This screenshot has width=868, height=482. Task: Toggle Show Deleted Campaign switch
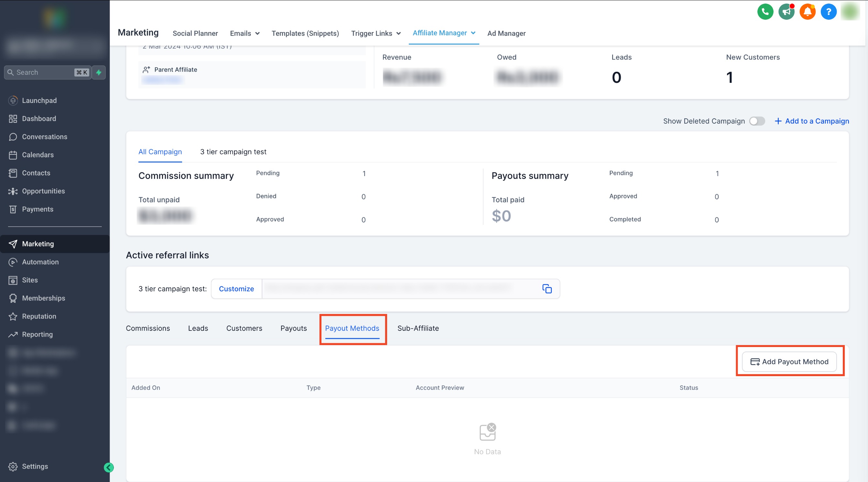click(757, 121)
